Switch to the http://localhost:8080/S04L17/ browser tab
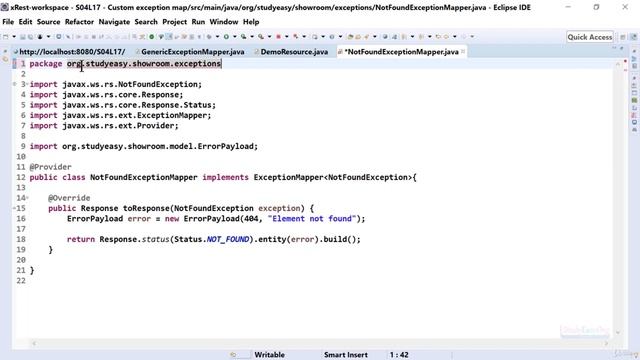Image resolution: width=640 pixels, height=360 pixels. pos(69,52)
